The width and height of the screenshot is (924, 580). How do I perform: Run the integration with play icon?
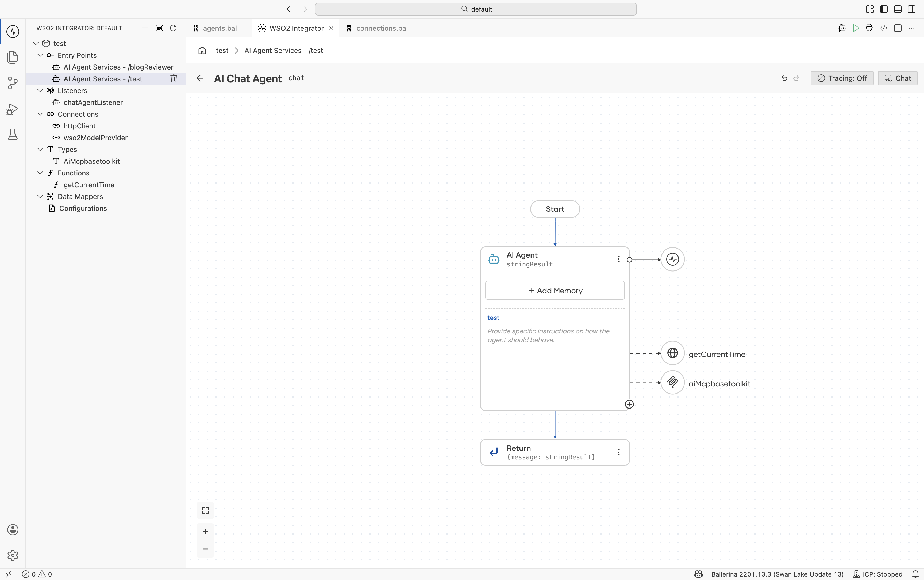point(856,28)
